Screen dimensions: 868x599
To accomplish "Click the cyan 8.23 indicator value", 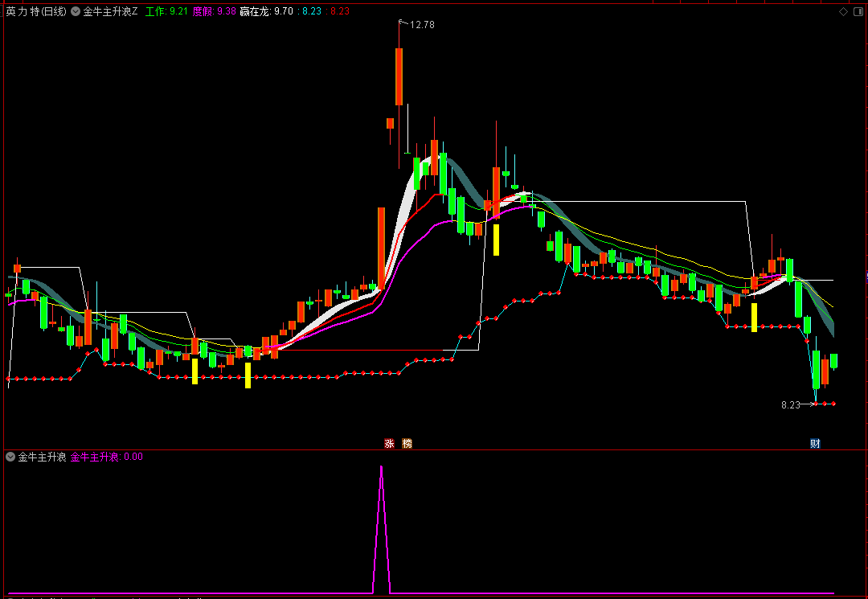I will (309, 11).
